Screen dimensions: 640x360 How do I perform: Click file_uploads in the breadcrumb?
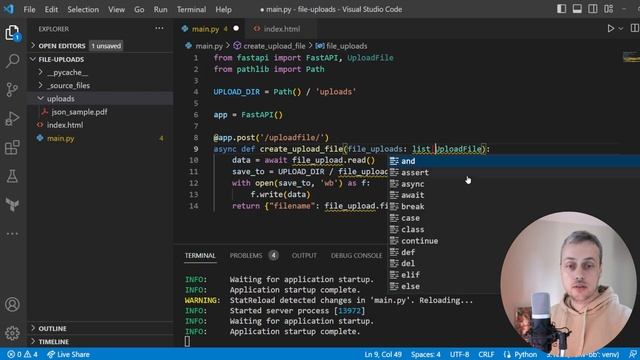346,46
